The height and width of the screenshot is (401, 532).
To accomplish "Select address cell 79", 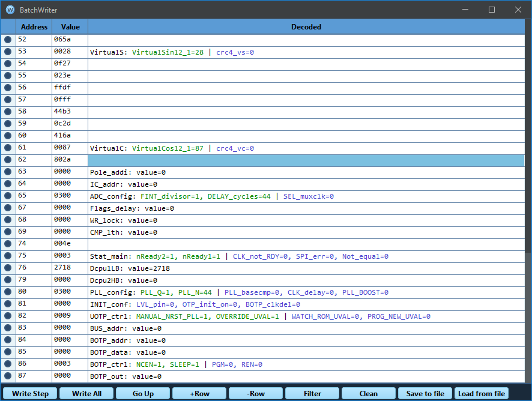I will click(34, 280).
